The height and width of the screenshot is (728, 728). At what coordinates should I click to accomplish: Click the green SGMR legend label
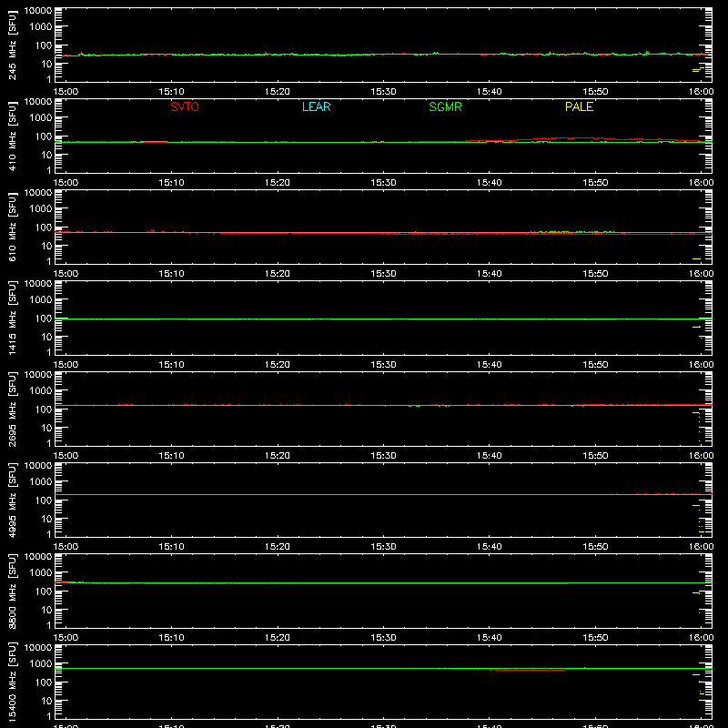(445, 106)
